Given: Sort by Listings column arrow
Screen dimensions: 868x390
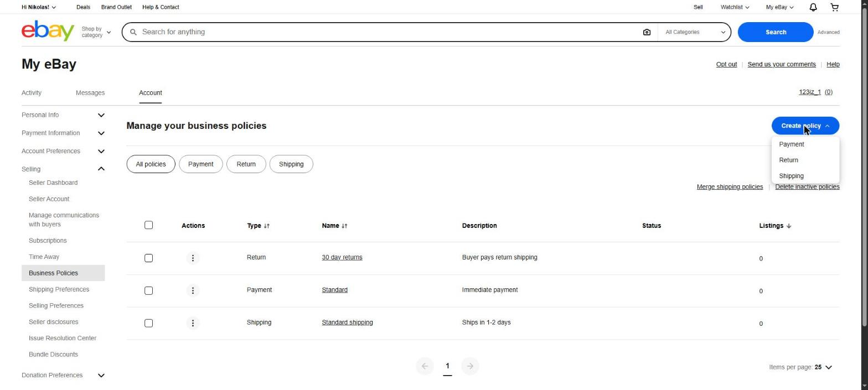Looking at the screenshot, I should click(788, 226).
